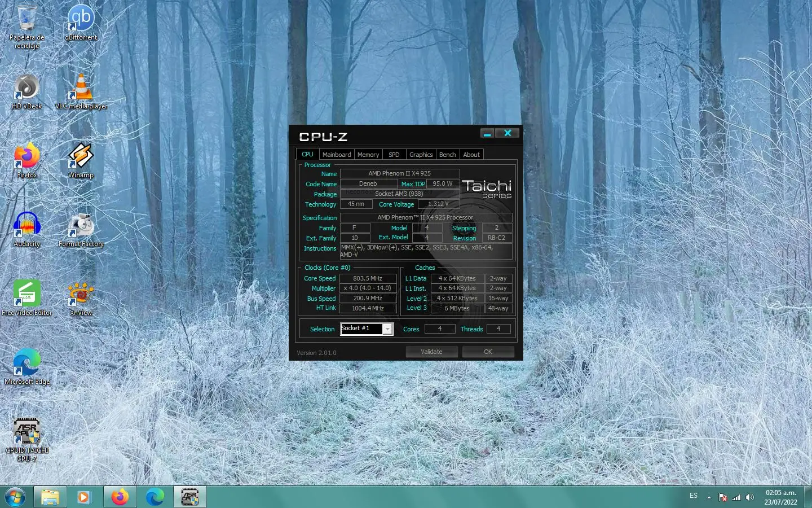Click the Firefox icon on the taskbar
Viewport: 812px width, 508px height.
pyautogui.click(x=120, y=497)
